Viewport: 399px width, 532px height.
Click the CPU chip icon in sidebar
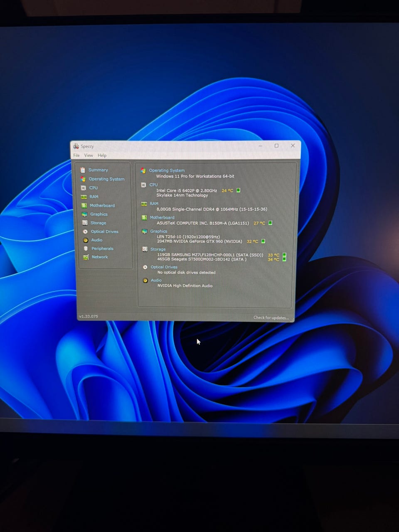84,188
